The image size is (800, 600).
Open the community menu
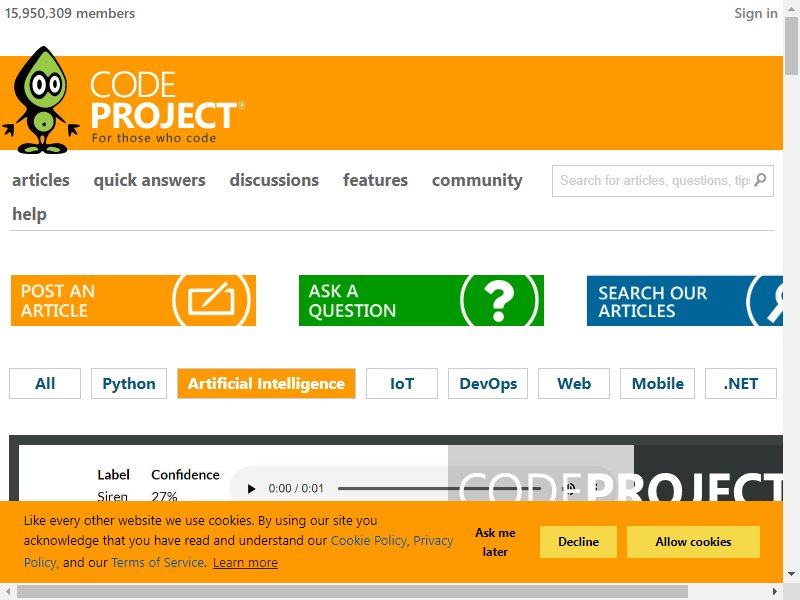(x=477, y=180)
